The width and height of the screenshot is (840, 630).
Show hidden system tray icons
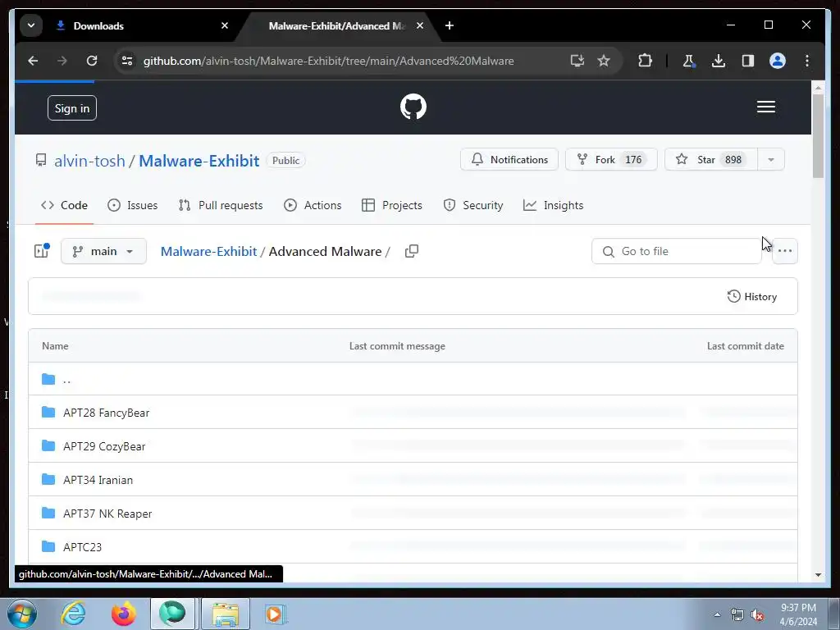(717, 614)
